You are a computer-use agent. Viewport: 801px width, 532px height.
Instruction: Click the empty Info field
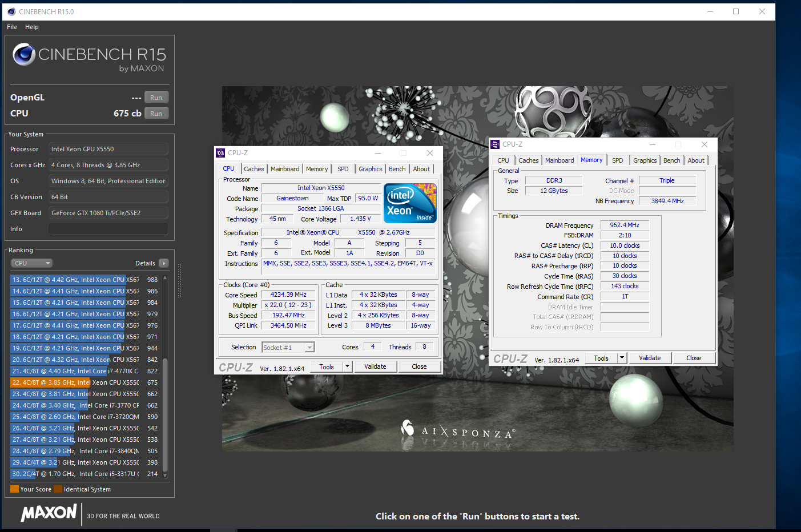(108, 229)
